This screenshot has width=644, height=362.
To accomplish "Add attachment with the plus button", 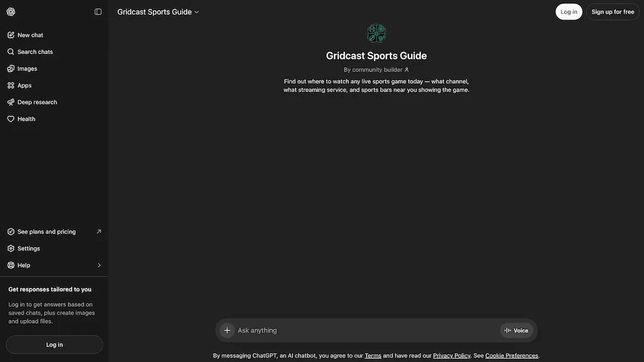I will 227,331.
